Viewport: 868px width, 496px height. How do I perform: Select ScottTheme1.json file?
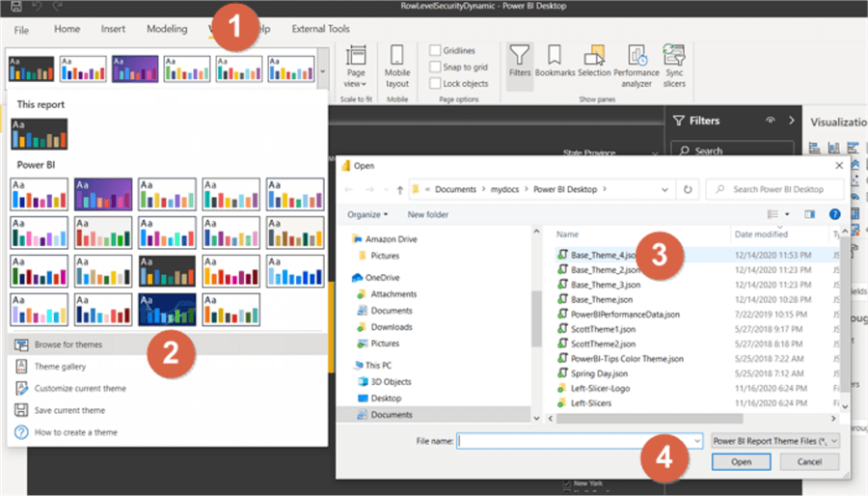coord(596,329)
